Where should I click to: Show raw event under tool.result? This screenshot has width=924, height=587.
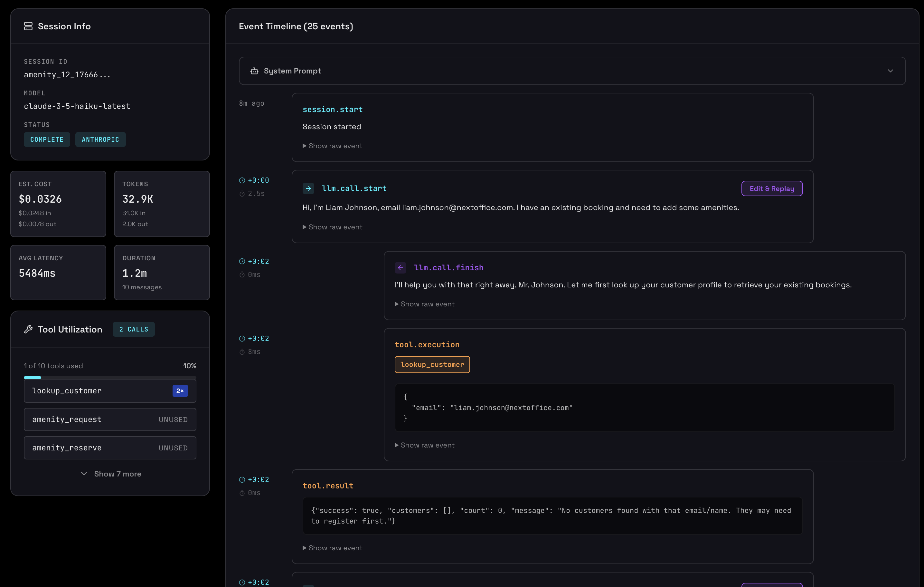point(332,548)
